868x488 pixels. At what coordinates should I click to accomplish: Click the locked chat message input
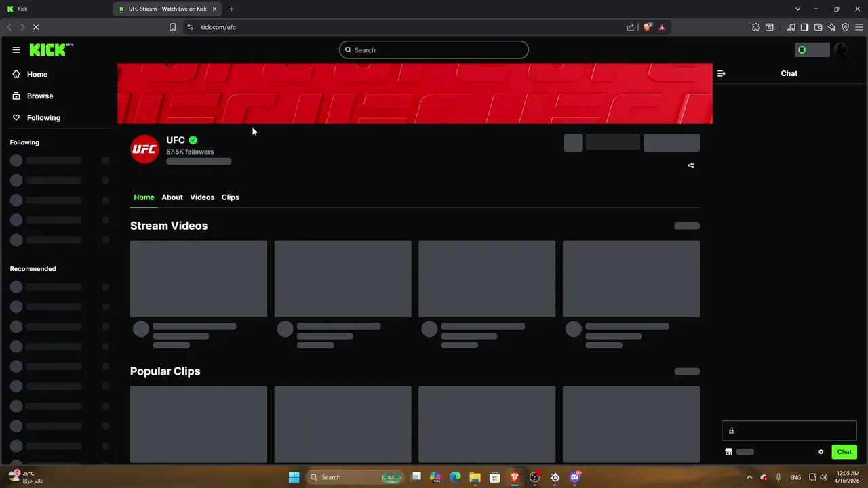[789, 430]
